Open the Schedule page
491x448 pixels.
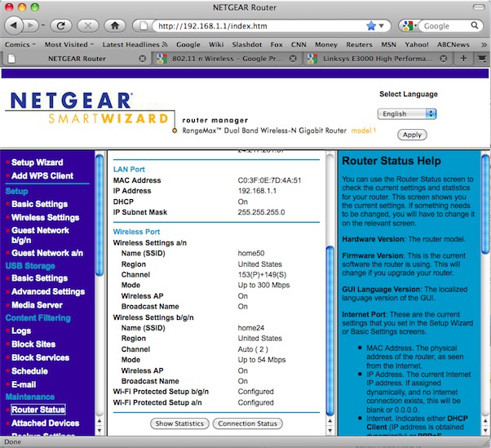(29, 371)
